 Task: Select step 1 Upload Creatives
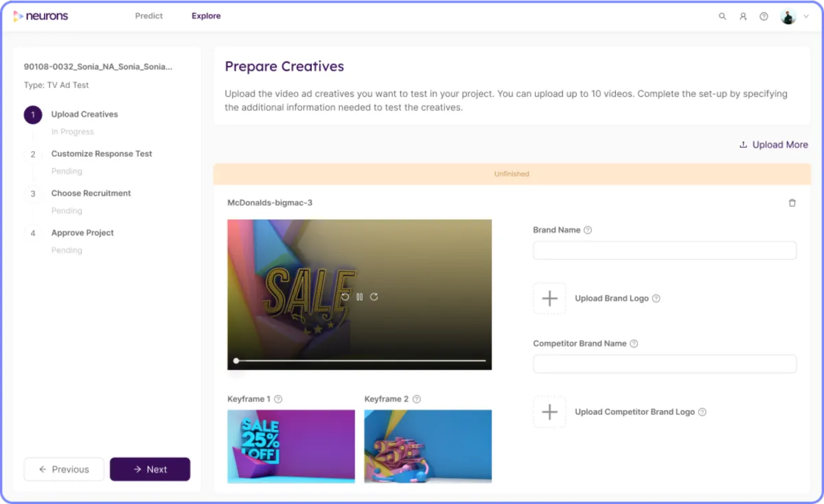point(84,114)
